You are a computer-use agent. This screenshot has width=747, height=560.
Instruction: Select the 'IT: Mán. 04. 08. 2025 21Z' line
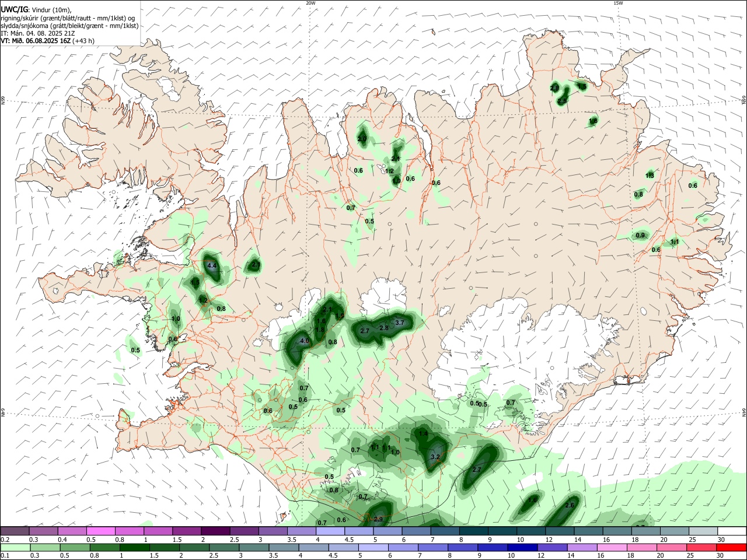38,33
